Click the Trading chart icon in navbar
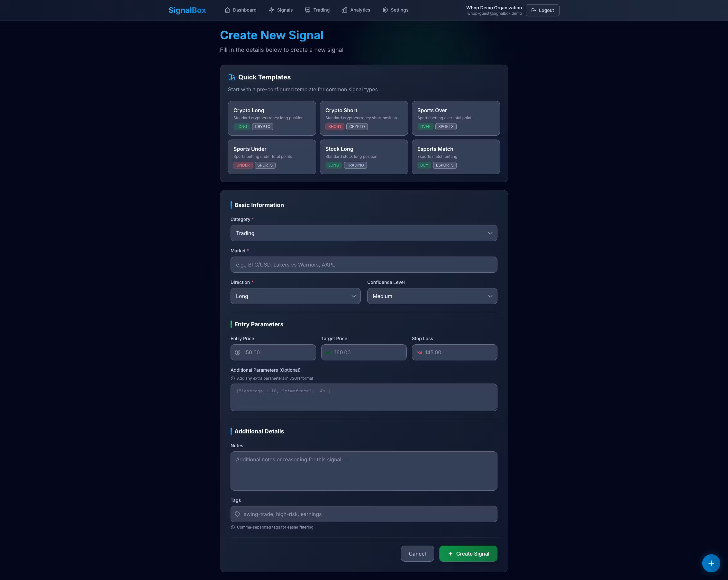The width and height of the screenshot is (728, 580). click(308, 10)
